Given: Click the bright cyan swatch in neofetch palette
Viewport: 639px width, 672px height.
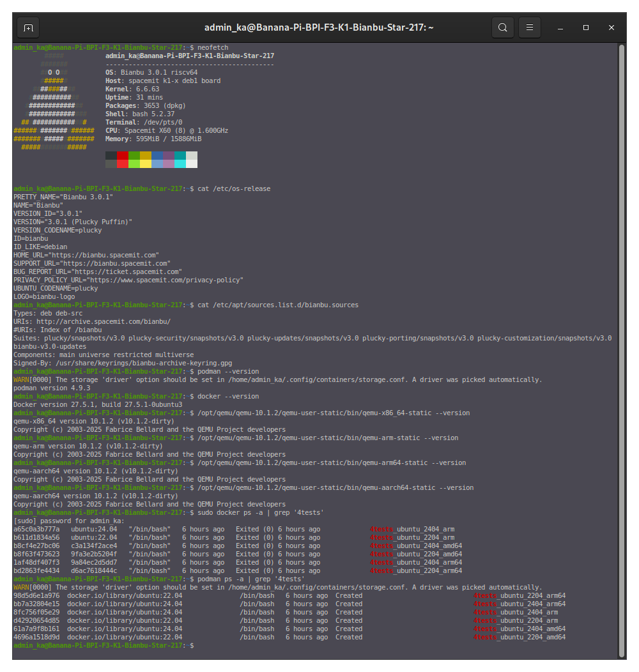Looking at the screenshot, I should (180, 164).
